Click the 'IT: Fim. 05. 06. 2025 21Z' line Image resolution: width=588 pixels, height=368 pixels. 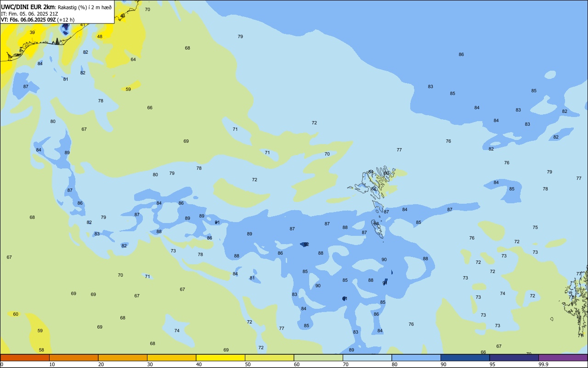[29, 13]
